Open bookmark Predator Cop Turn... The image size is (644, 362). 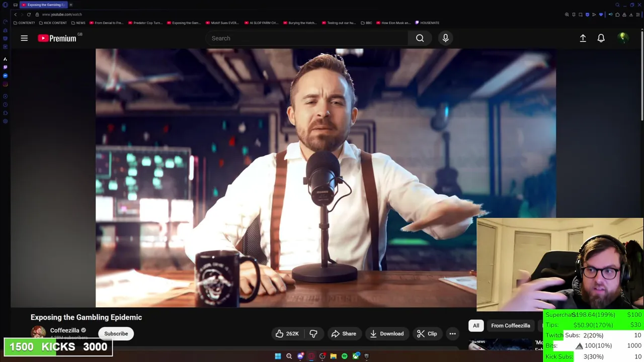145,23
